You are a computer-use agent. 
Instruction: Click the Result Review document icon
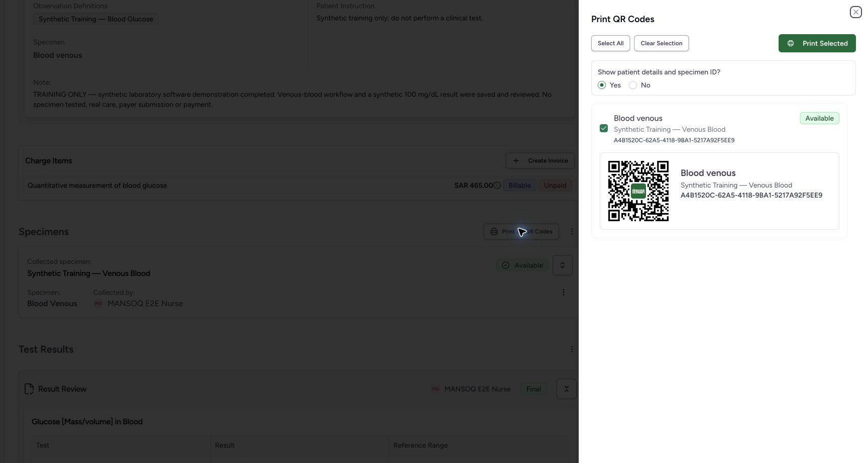[x=29, y=389]
